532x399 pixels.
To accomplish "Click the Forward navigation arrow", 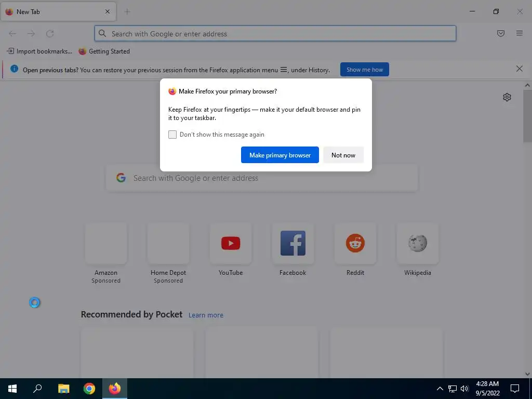I will pos(31,34).
